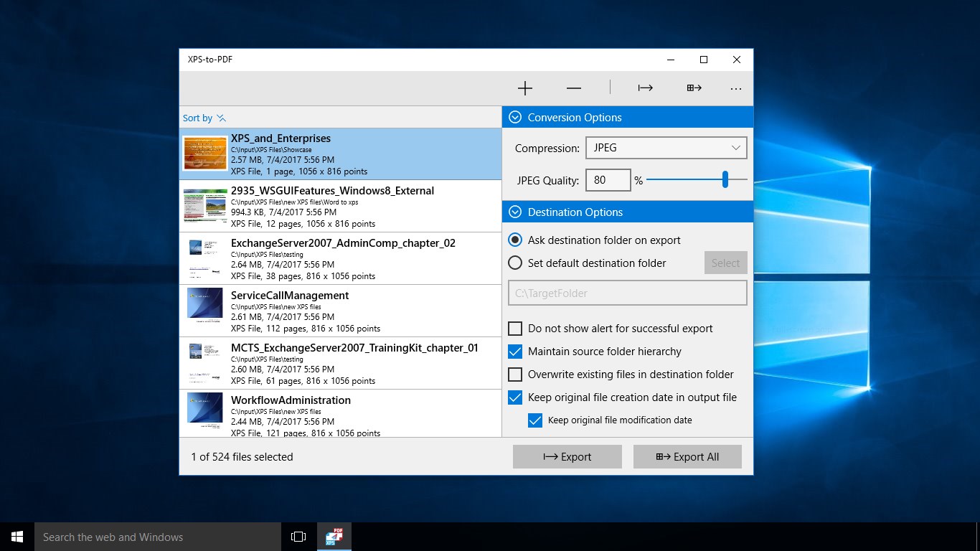
Task: Select the ServiceCallManagement file in the list
Action: coord(340,311)
